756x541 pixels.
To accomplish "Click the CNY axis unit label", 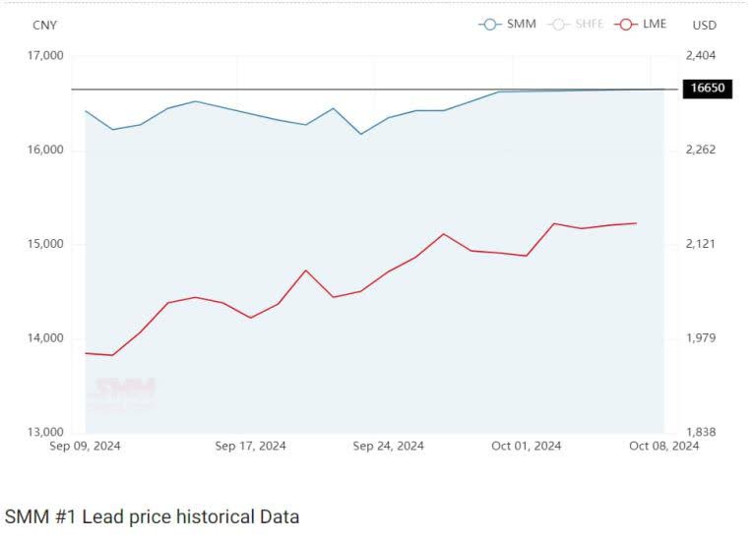I will point(45,25).
